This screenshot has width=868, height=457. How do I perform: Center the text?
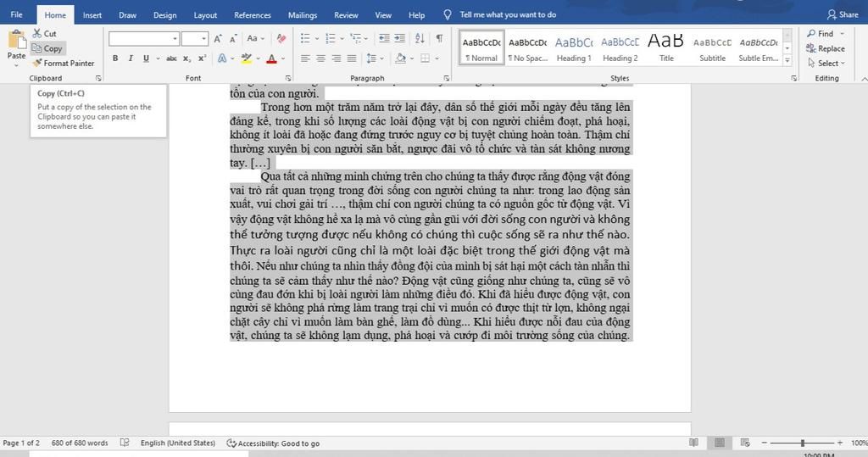click(x=320, y=59)
